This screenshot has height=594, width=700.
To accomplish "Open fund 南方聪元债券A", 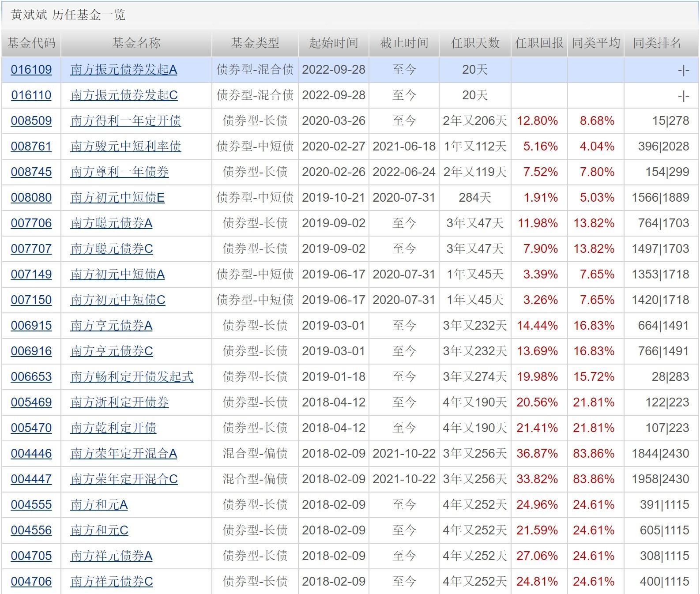I will pyautogui.click(x=111, y=223).
